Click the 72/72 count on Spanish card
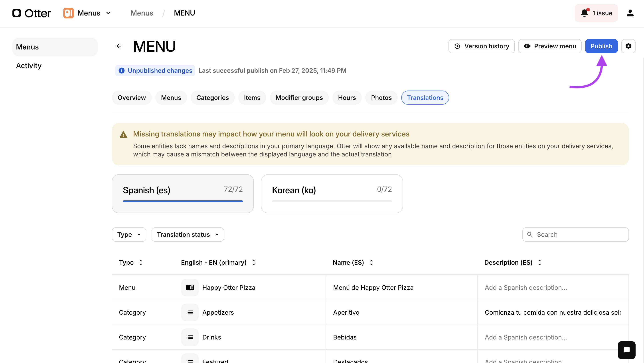644x363 pixels. (x=233, y=189)
